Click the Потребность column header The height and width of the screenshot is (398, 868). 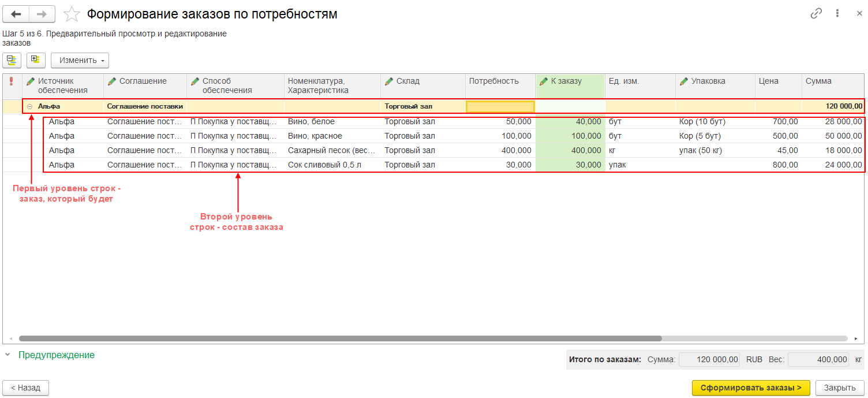tap(500, 85)
